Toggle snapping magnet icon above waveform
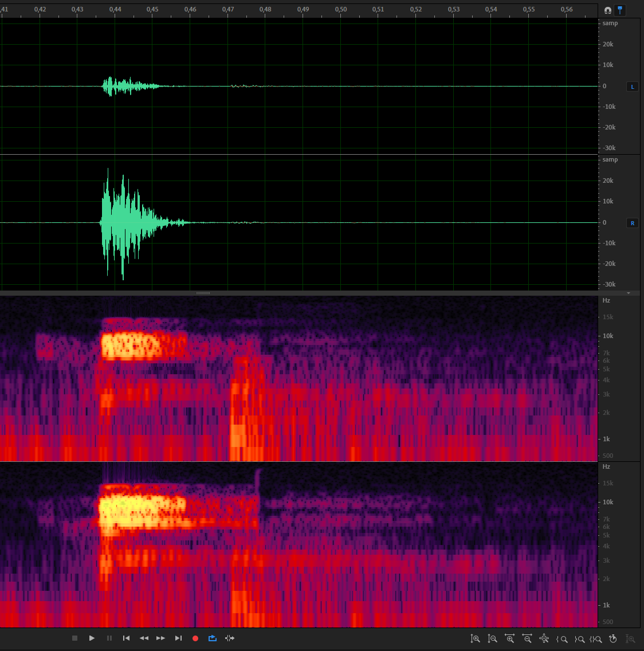644x651 pixels. coord(608,10)
